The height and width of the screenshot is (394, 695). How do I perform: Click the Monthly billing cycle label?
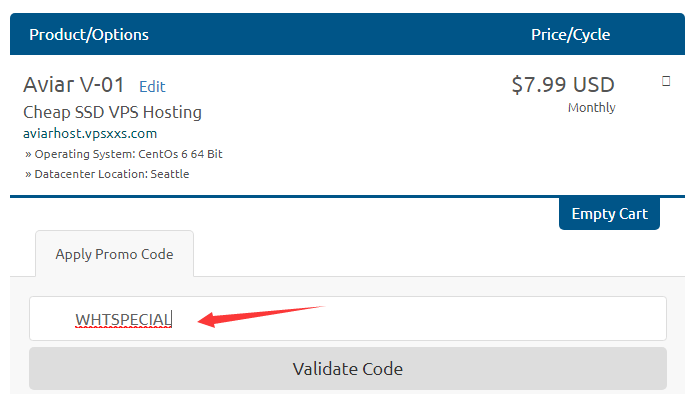click(592, 108)
